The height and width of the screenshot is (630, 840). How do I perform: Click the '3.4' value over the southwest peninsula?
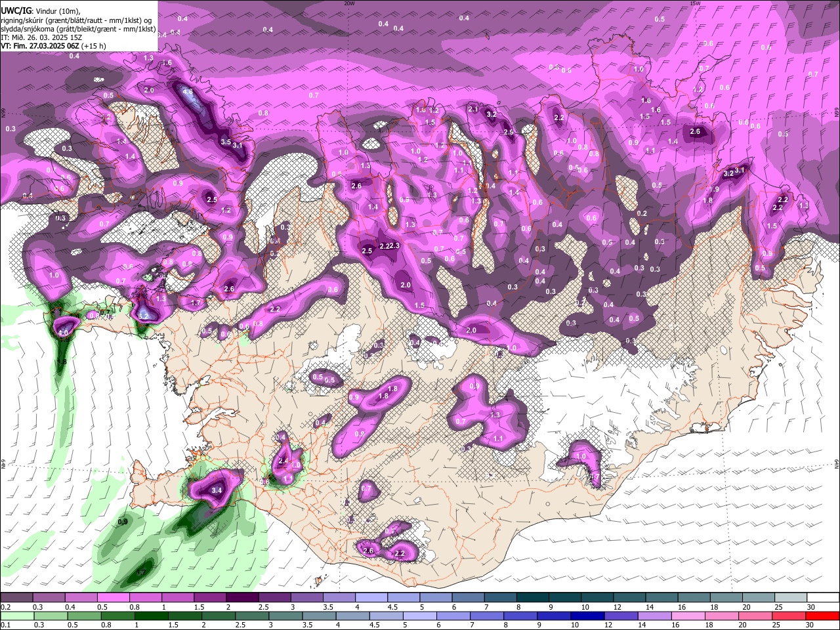pyautogui.click(x=217, y=490)
